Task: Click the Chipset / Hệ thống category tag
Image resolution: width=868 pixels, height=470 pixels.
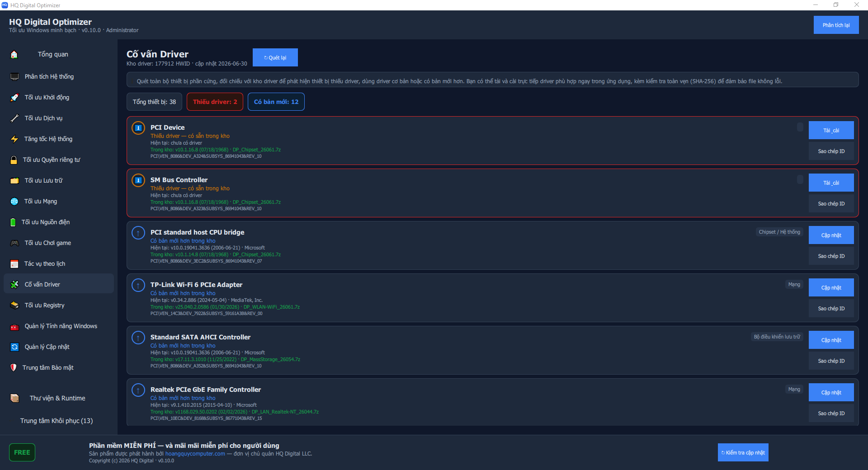Action: 779,232
